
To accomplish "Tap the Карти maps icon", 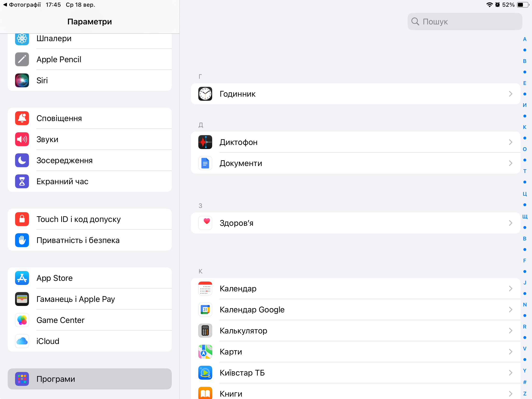I will pos(205,352).
